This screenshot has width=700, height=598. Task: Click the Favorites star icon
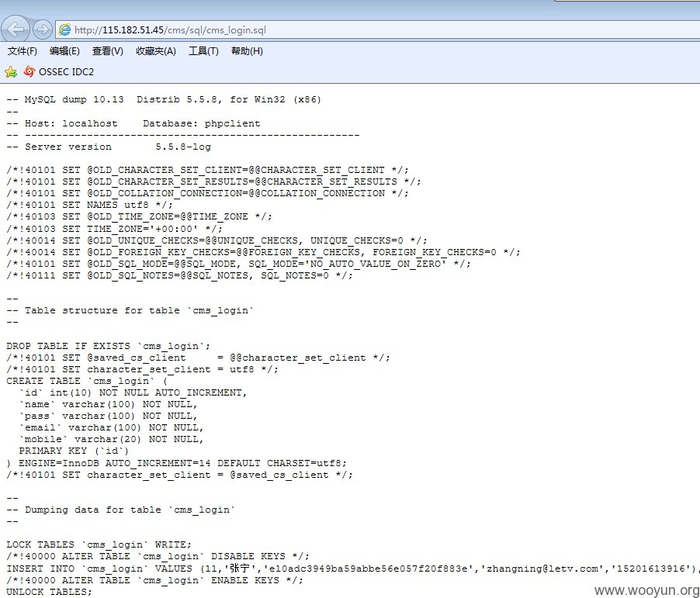(x=11, y=72)
